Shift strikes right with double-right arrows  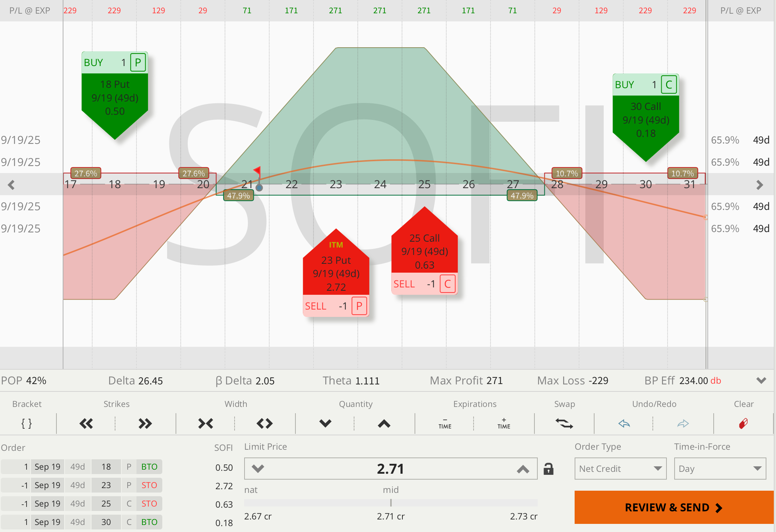(145, 423)
